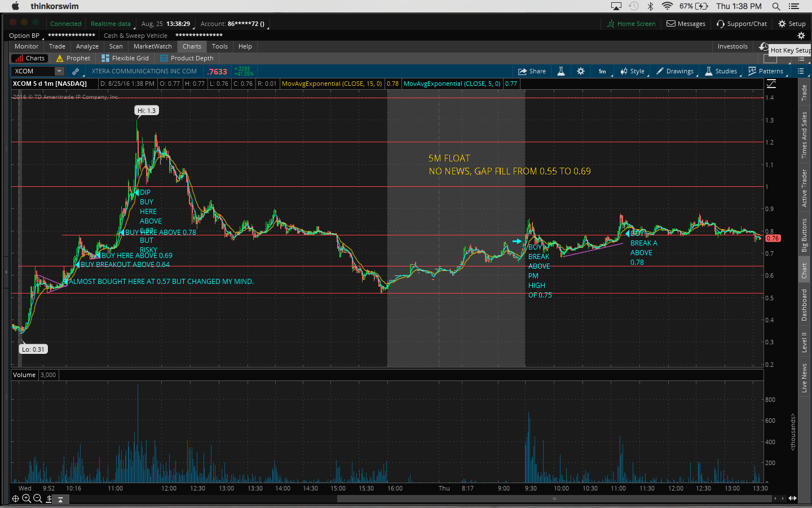This screenshot has height=508, width=812.
Task: Go to Home Screen
Action: coord(631,24)
